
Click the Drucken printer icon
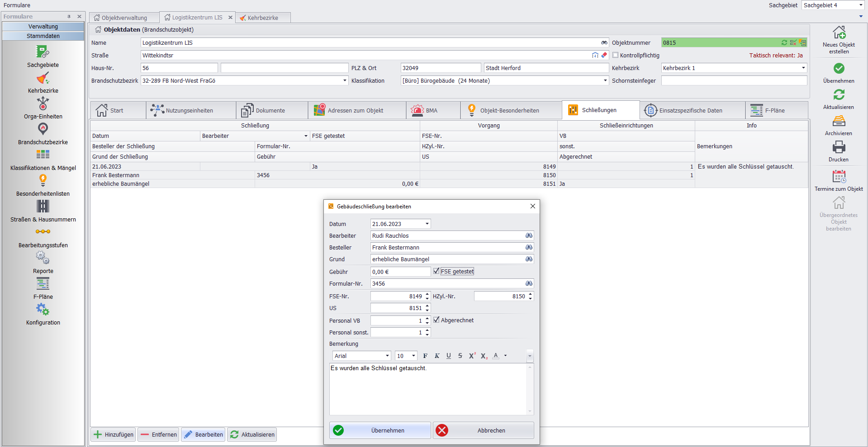pos(839,147)
